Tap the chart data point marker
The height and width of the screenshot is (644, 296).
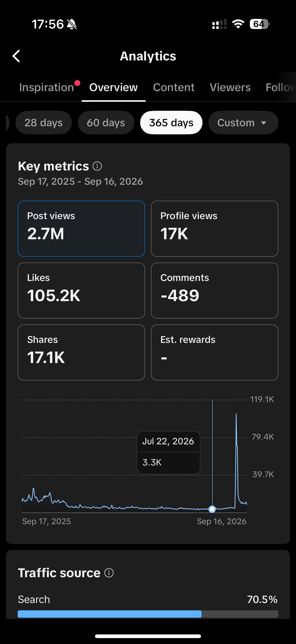[212, 509]
